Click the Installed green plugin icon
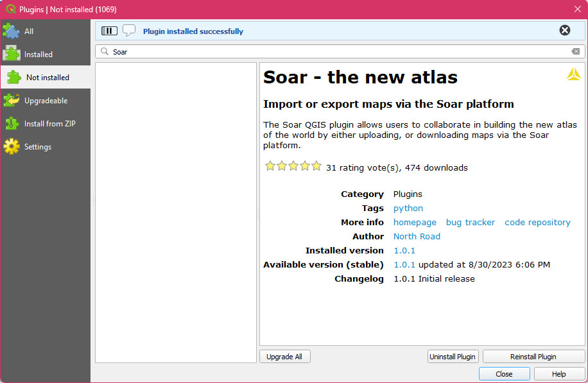 (12, 54)
